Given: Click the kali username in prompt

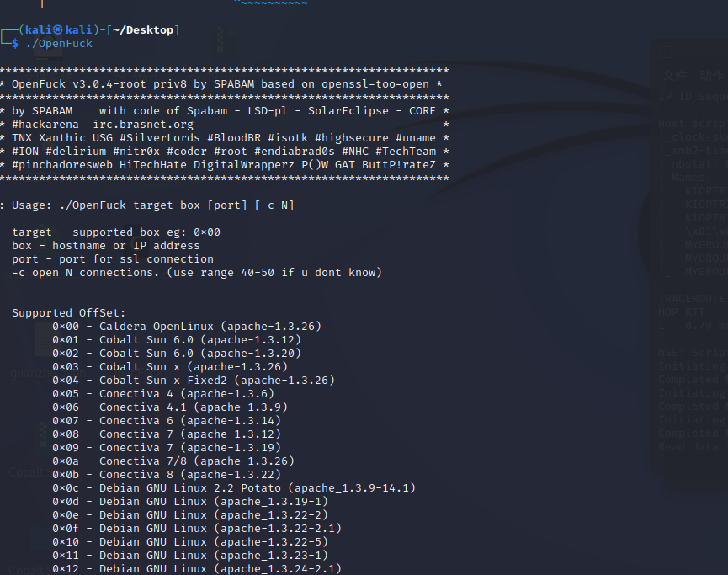Looking at the screenshot, I should (x=38, y=30).
